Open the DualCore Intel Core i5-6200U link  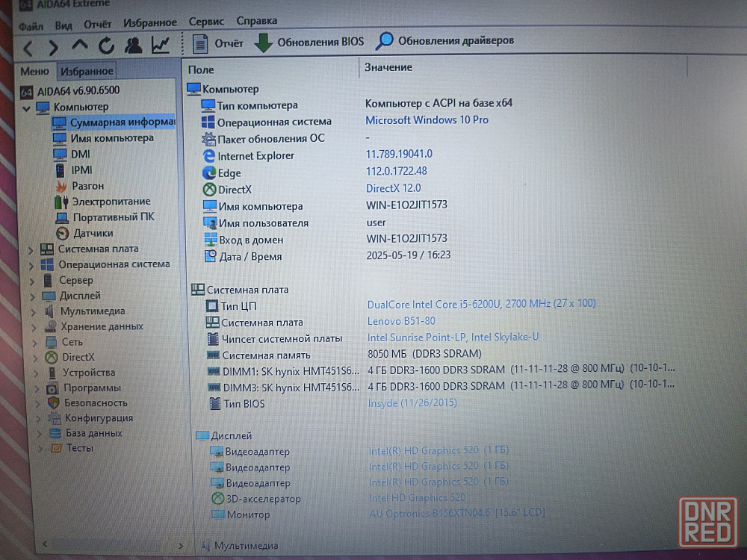tap(481, 304)
